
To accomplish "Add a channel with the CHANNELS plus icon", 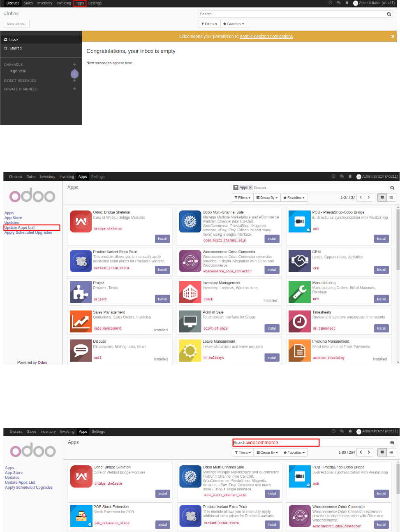I will [x=74, y=64].
